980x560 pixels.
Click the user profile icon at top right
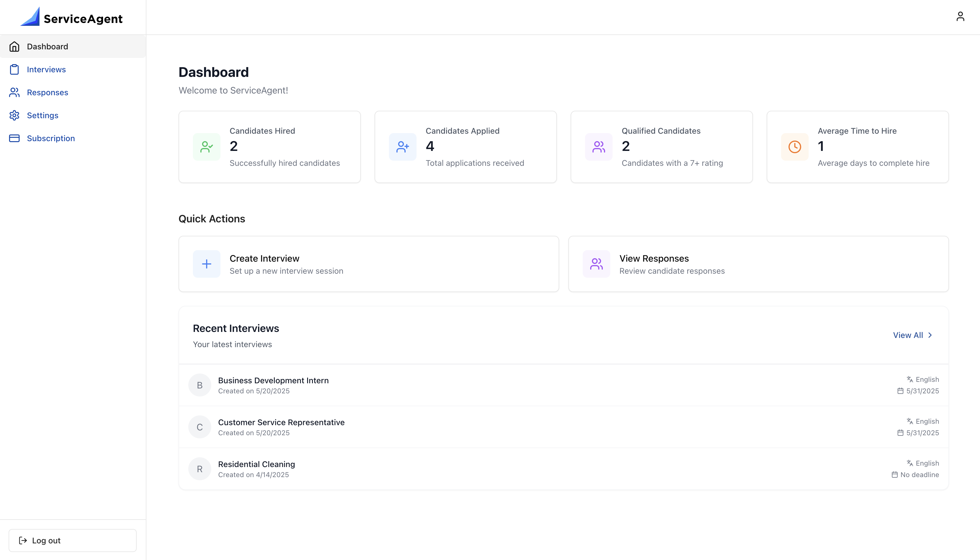point(960,16)
